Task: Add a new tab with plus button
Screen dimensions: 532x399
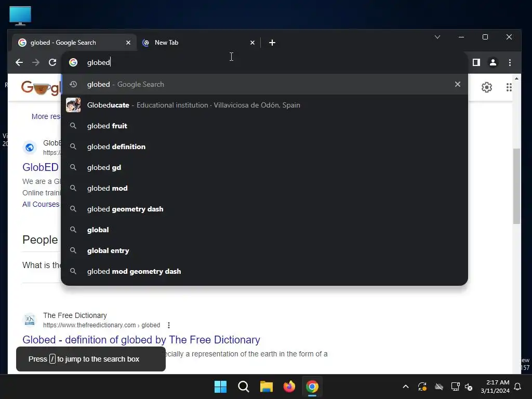Action: pyautogui.click(x=272, y=43)
